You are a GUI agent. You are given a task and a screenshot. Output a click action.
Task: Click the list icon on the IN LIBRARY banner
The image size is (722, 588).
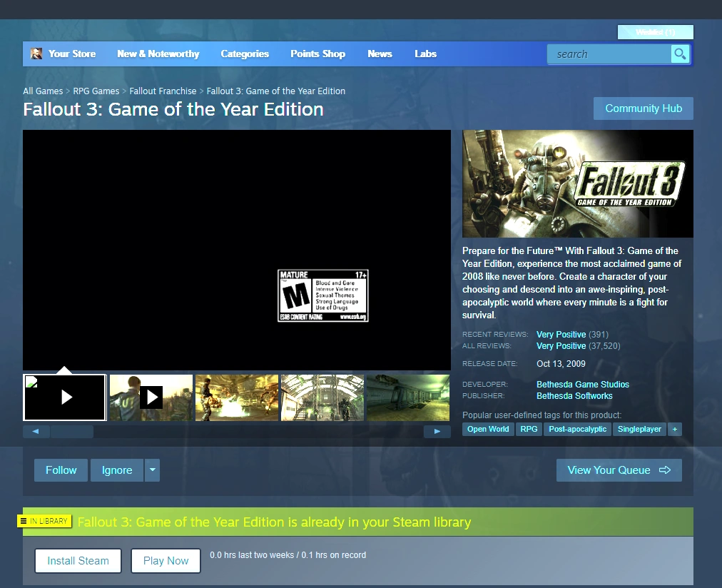(x=24, y=521)
